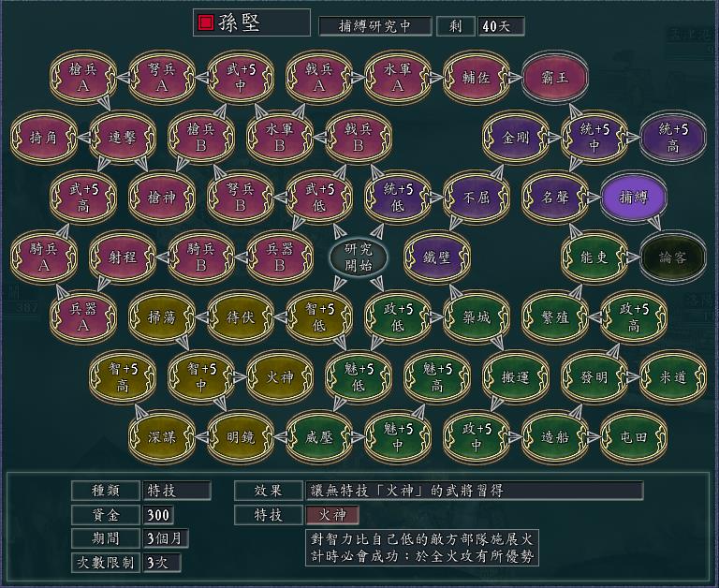
Task: Select the 智+5中 node
Action: click(201, 376)
